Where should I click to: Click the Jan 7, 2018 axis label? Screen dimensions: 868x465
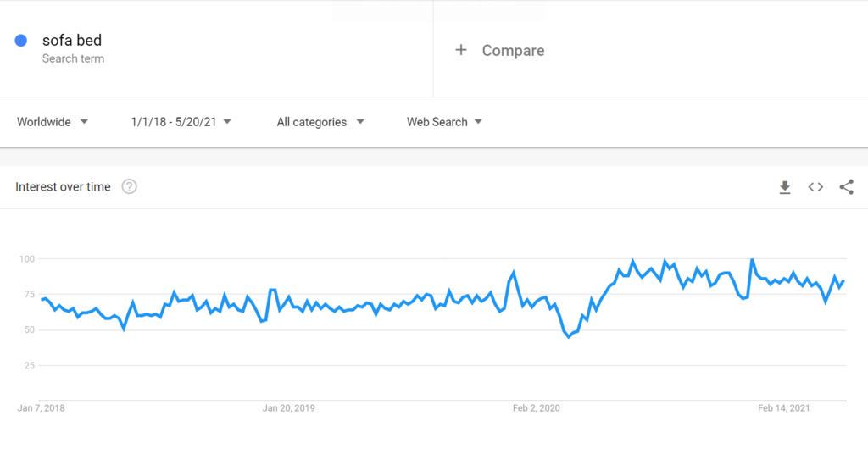[41, 408]
